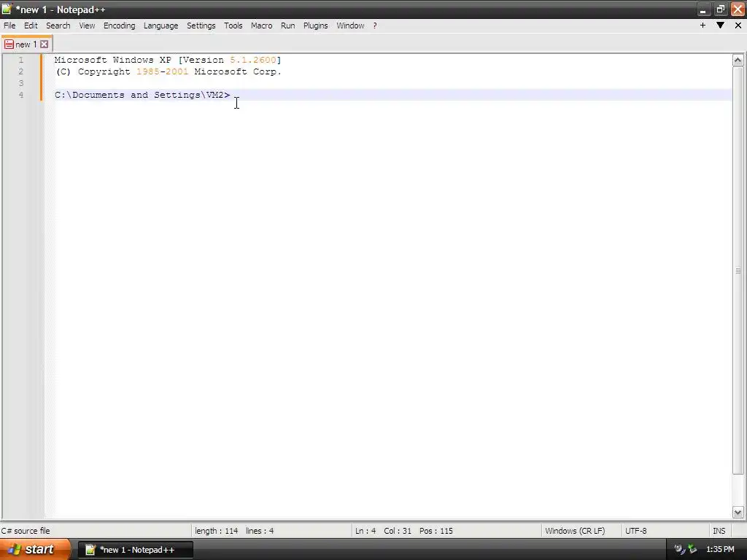Viewport: 747px width, 560px height.
Task: Click the X icon at the menu bar's right end
Action: (738, 26)
